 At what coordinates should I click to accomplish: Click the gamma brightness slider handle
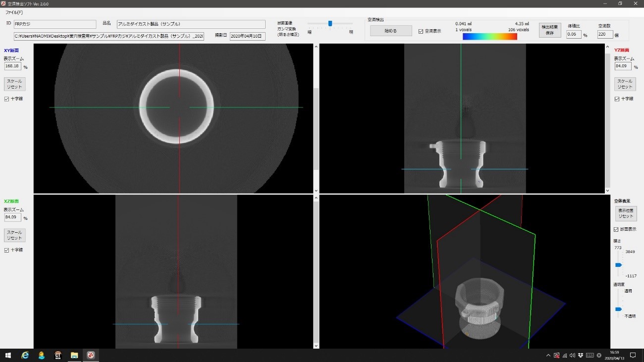click(x=330, y=23)
